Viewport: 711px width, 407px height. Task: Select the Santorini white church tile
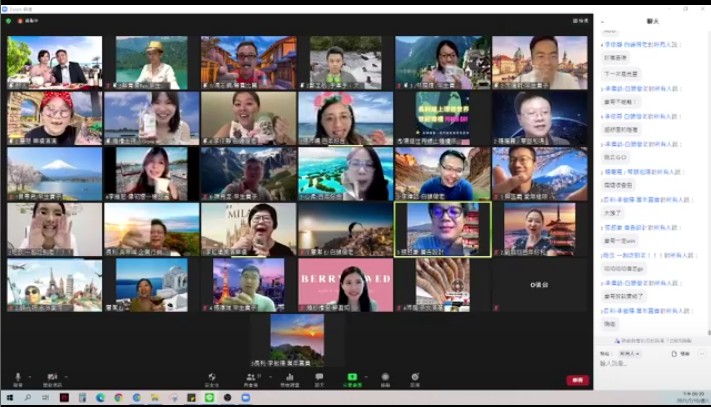(151, 285)
